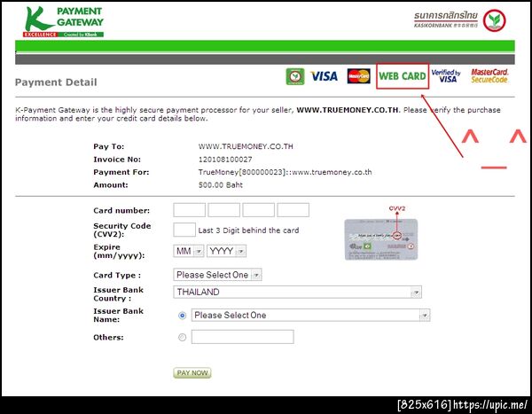The width and height of the screenshot is (532, 414).
Task: Click the fourth card number field
Action: tap(293, 210)
